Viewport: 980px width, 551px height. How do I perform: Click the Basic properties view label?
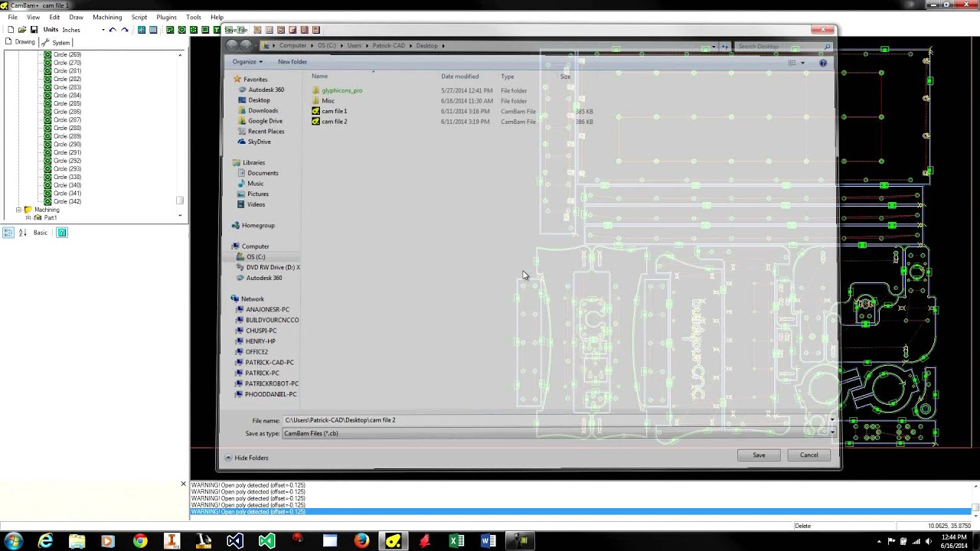click(x=40, y=233)
